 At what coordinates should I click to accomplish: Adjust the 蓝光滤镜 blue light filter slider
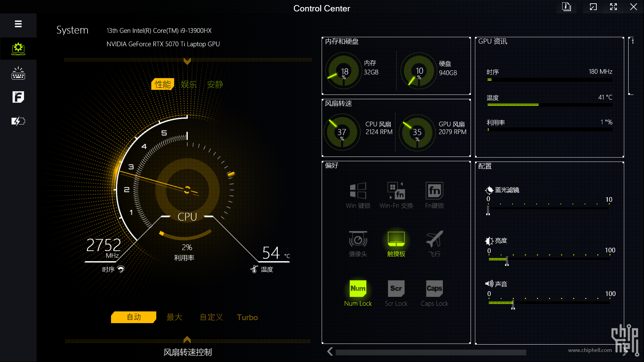pos(548,209)
